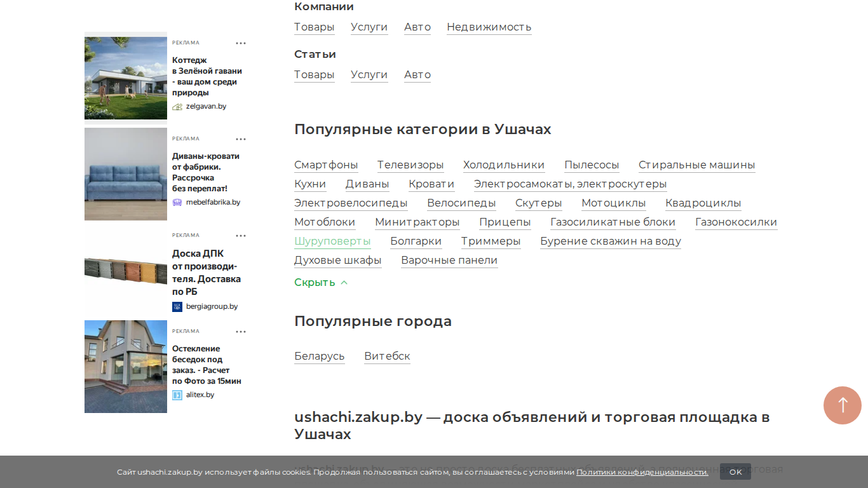Open the Электровелосипеды category

click(351, 203)
